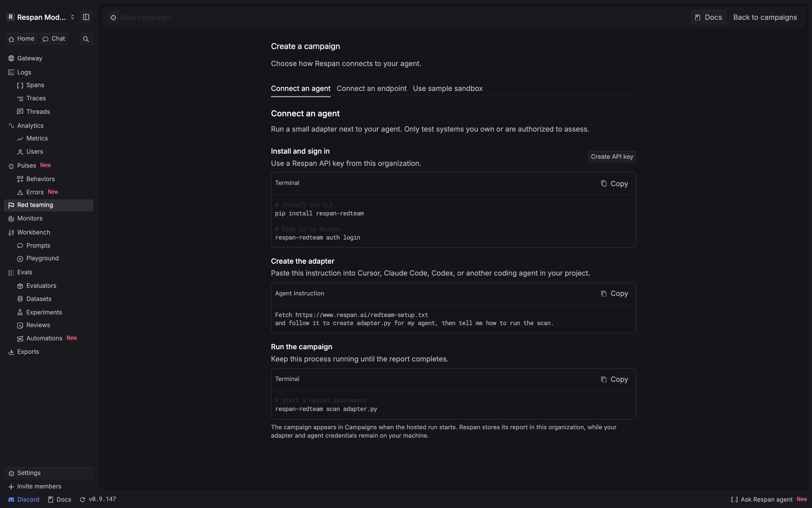The height and width of the screenshot is (508, 812).
Task: Copy the respan-redteam scan command
Action: (x=614, y=379)
